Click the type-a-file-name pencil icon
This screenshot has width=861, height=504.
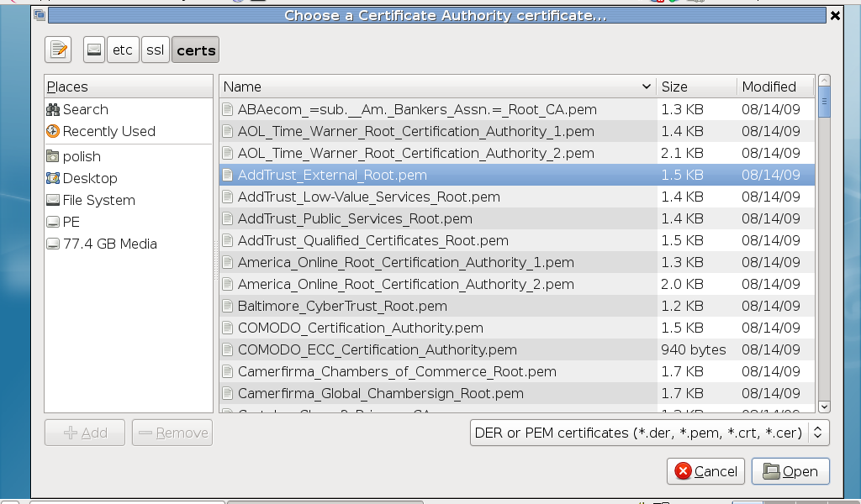pos(58,50)
